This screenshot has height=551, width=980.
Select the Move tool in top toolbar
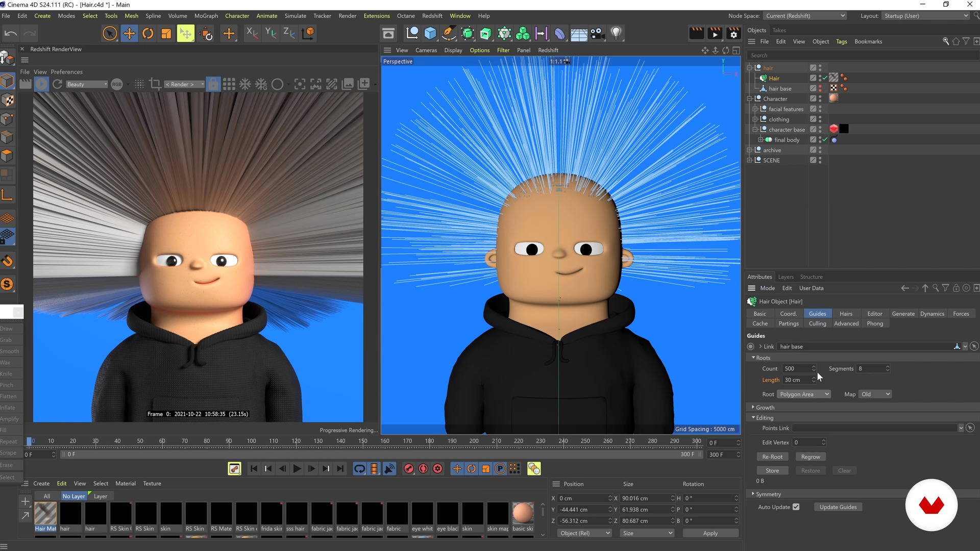129,34
